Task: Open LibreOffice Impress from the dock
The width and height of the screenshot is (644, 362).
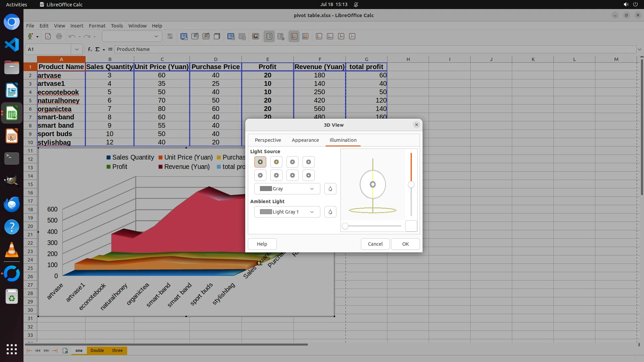Action: click(12, 136)
